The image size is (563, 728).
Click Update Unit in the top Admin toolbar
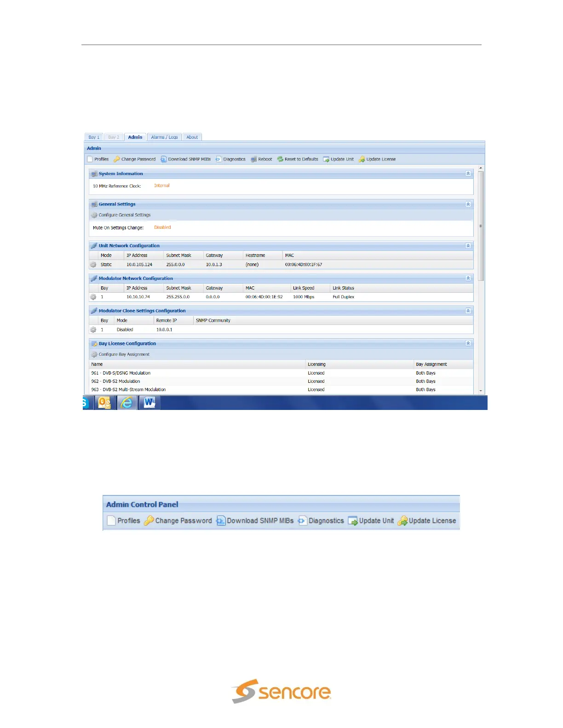(x=339, y=159)
